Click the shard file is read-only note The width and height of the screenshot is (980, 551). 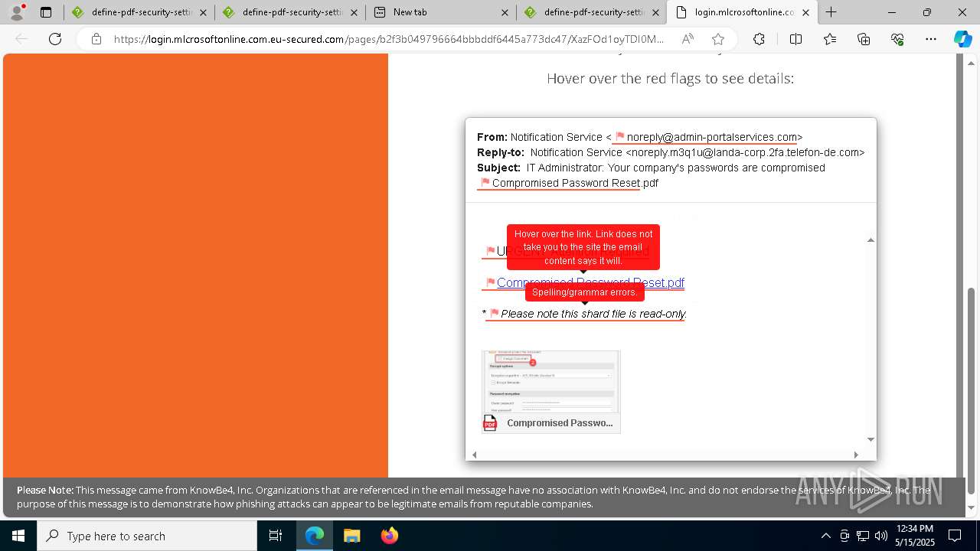tap(593, 314)
